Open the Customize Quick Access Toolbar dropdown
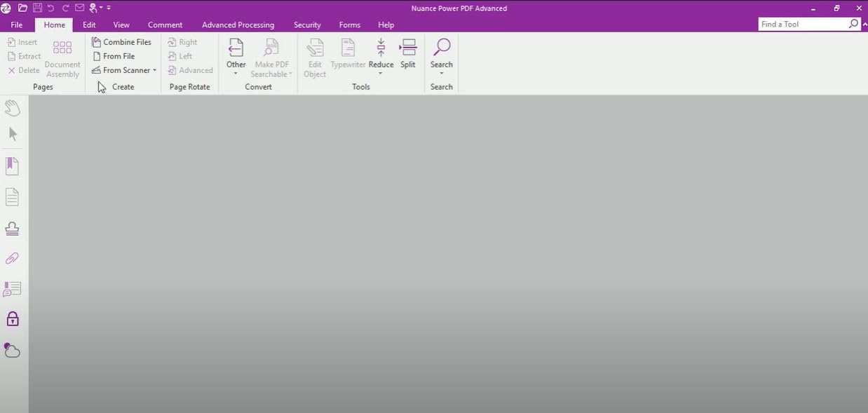 (x=109, y=8)
